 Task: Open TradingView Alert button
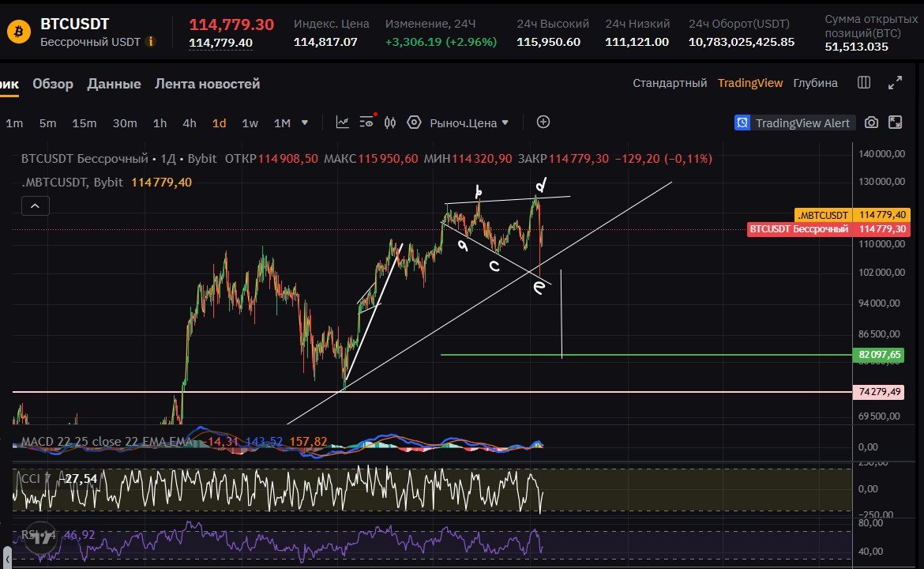tap(795, 122)
